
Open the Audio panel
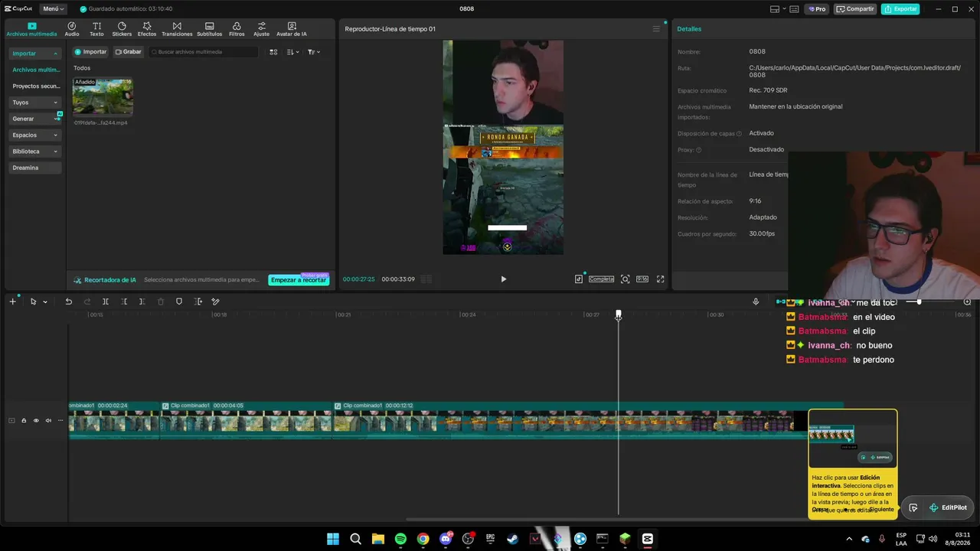tap(72, 29)
